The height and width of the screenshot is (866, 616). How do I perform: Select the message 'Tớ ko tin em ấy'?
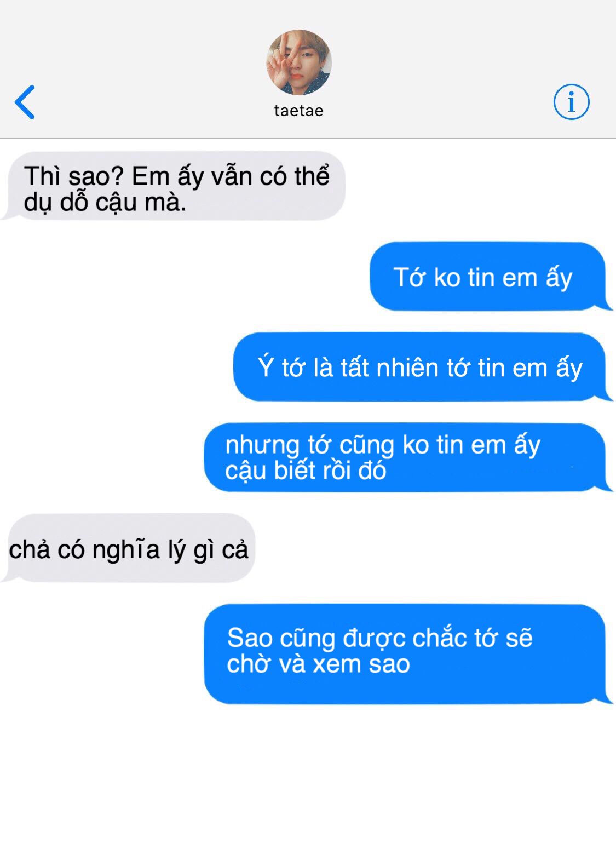point(490,277)
